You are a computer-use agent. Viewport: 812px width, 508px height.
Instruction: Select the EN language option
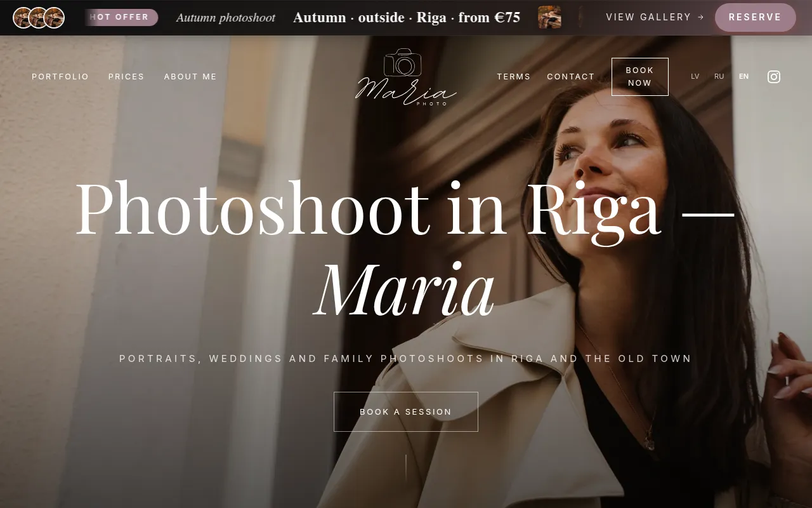point(744,77)
